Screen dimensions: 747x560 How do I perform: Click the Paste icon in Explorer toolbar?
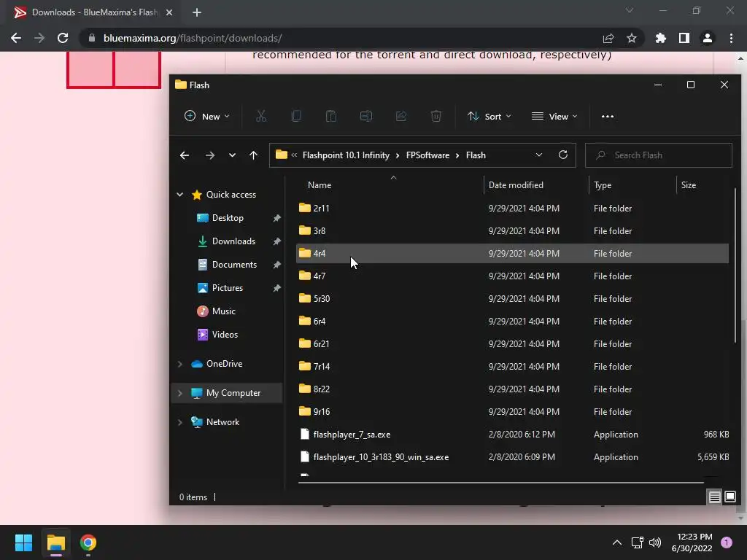coord(330,116)
